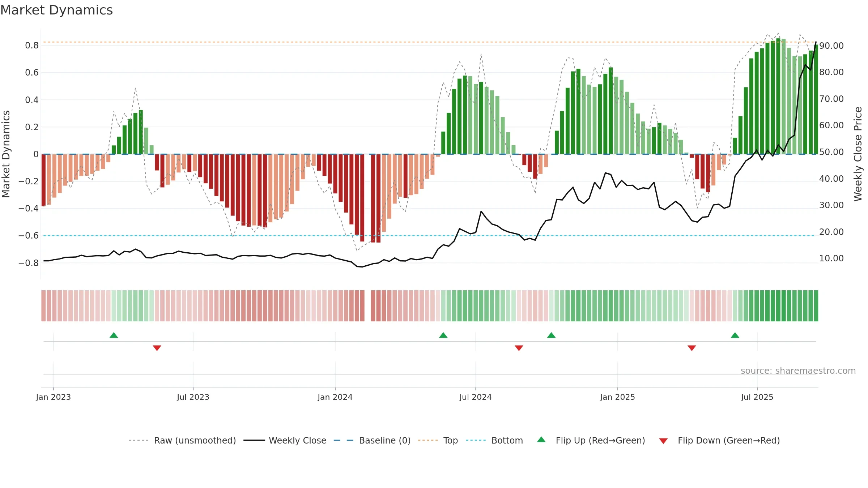Viewport: 868px width, 488px height.
Task: Toggle the Weekly Close legend entry
Action: coord(285,440)
